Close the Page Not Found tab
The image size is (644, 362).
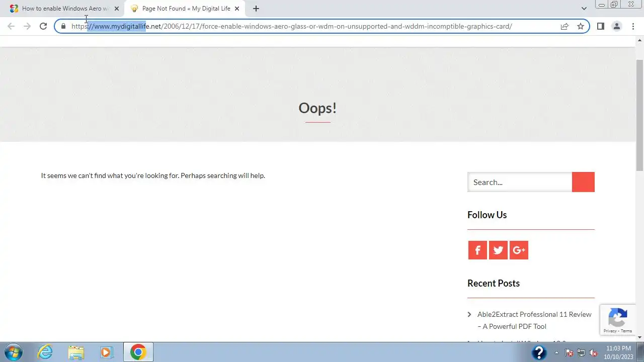pyautogui.click(x=237, y=9)
